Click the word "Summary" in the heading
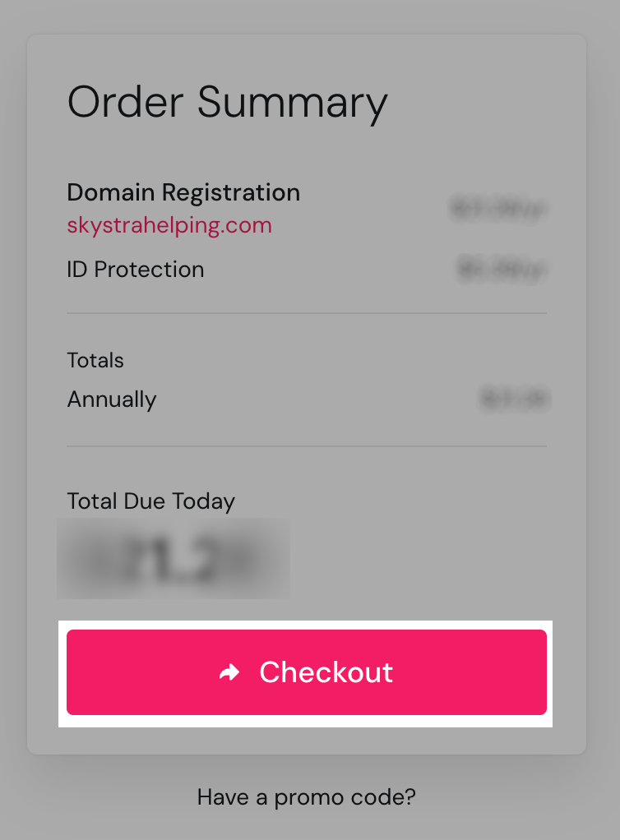620x840 pixels. pyautogui.click(x=292, y=103)
